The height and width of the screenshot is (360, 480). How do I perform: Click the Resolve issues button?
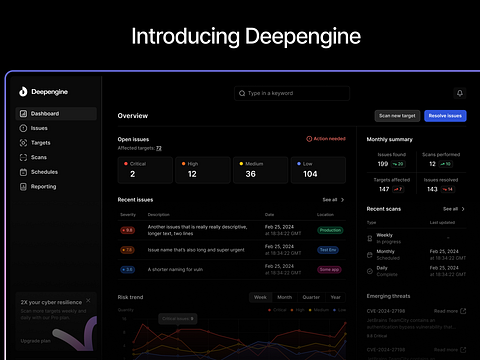point(445,116)
